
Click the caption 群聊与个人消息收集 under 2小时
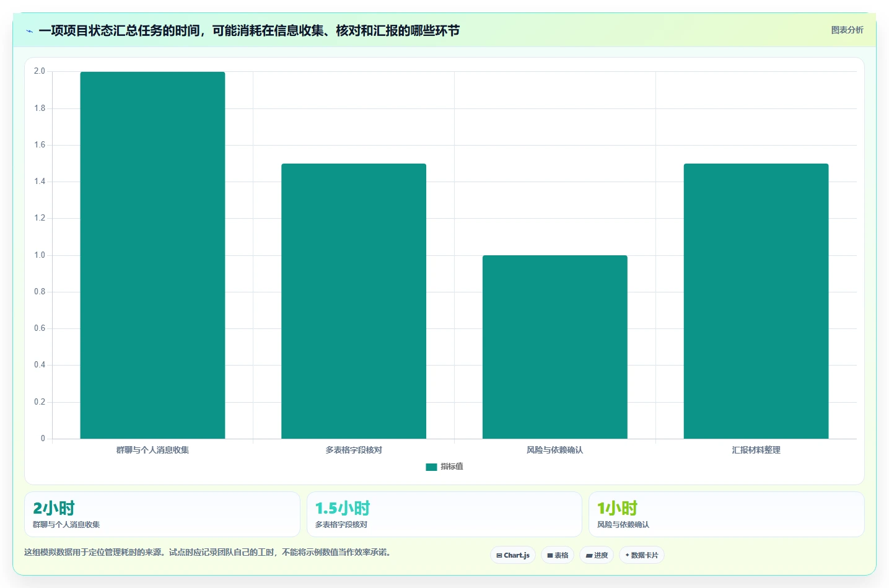pos(66,524)
